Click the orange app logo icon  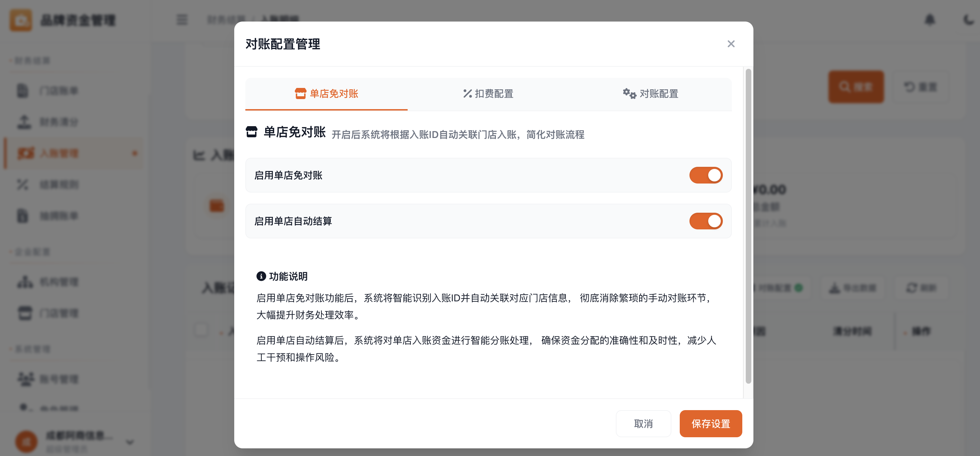click(21, 20)
